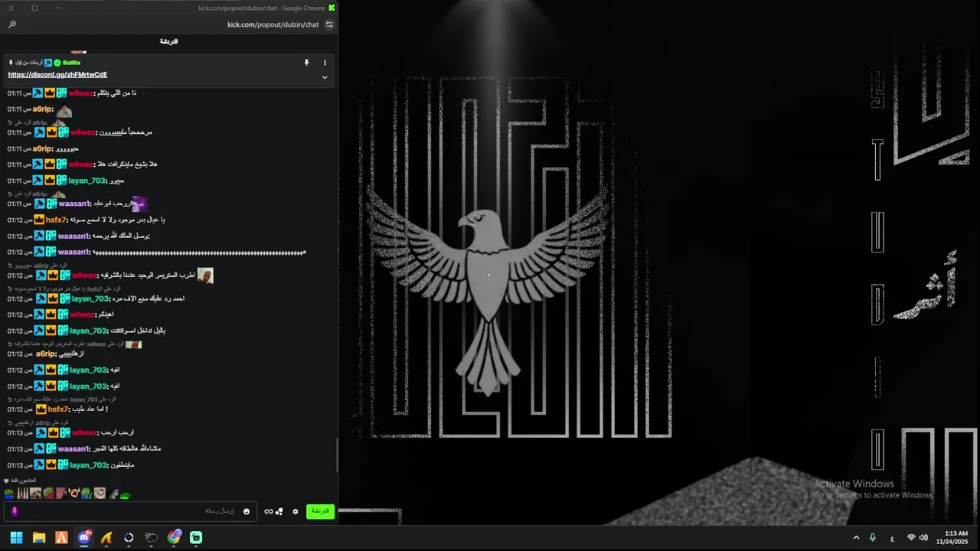Image resolution: width=980 pixels, height=551 pixels.
Task: Open three-dot menu of pinned message
Action: coord(325,63)
